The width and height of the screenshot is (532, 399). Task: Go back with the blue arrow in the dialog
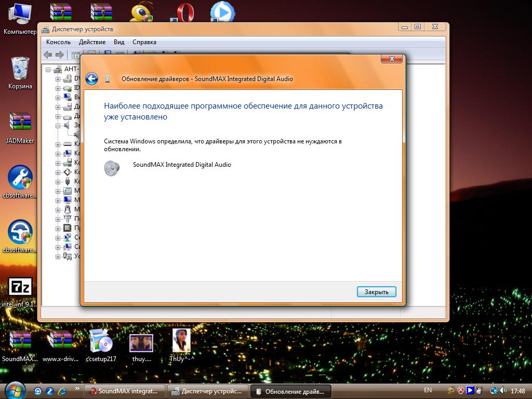click(91, 79)
